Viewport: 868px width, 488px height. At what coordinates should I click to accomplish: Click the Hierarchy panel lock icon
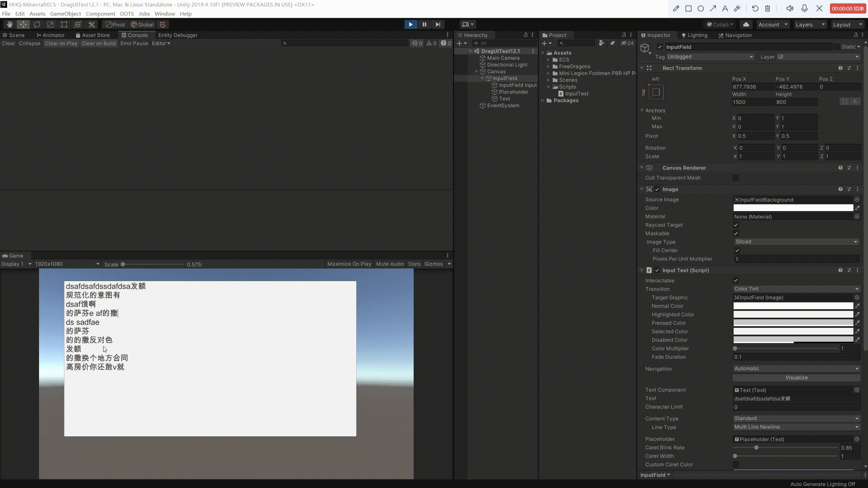525,35
